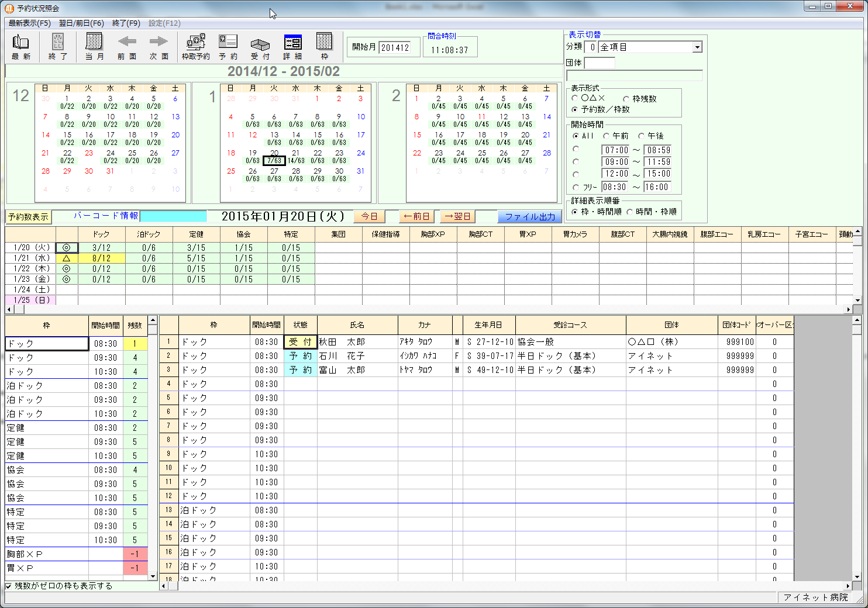Open the 最新表示(F5) menu

tap(29, 23)
